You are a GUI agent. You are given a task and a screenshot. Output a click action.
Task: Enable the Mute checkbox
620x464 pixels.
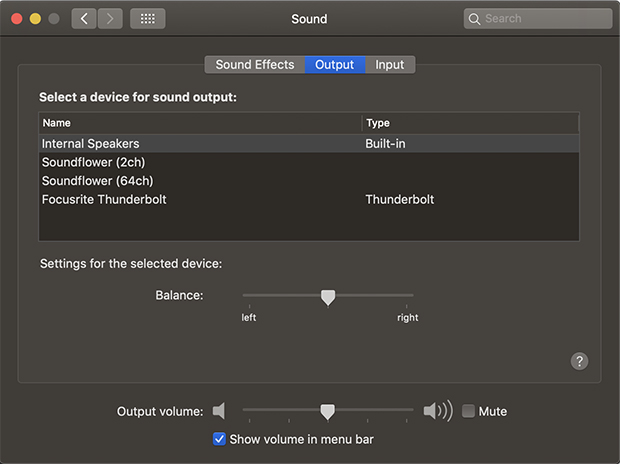468,411
